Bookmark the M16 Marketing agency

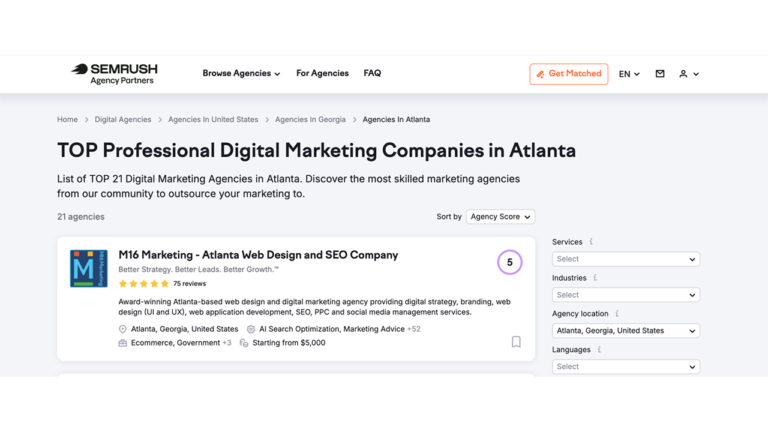tap(516, 342)
